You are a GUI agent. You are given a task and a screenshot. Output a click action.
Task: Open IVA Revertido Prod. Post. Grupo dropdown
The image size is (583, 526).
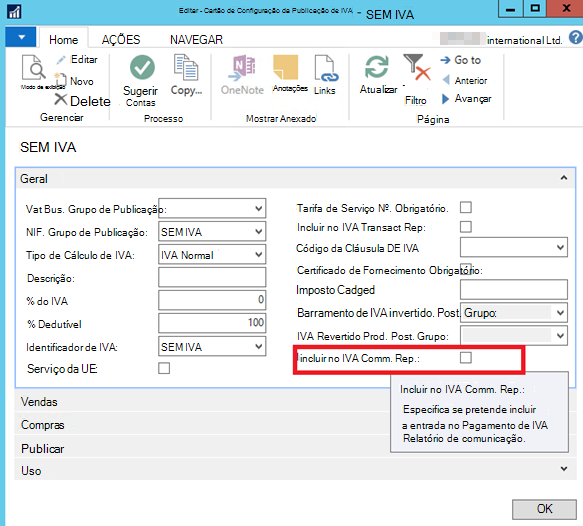pyautogui.click(x=560, y=336)
